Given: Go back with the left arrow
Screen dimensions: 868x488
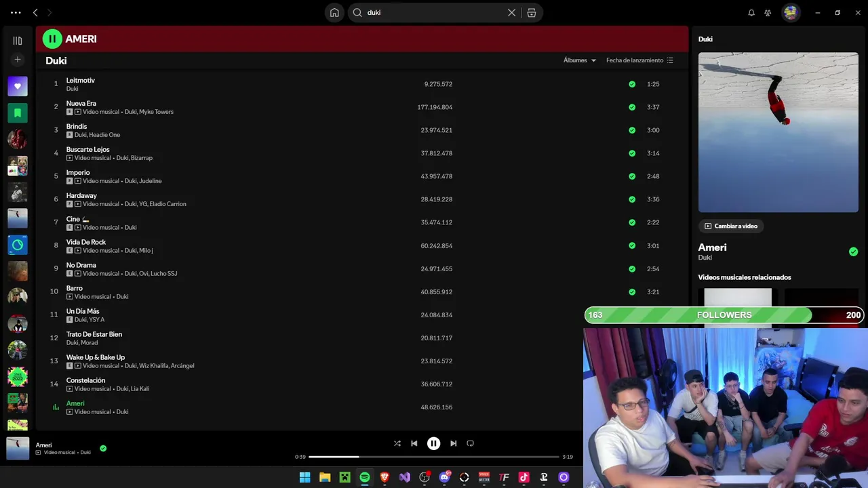Looking at the screenshot, I should point(35,12).
